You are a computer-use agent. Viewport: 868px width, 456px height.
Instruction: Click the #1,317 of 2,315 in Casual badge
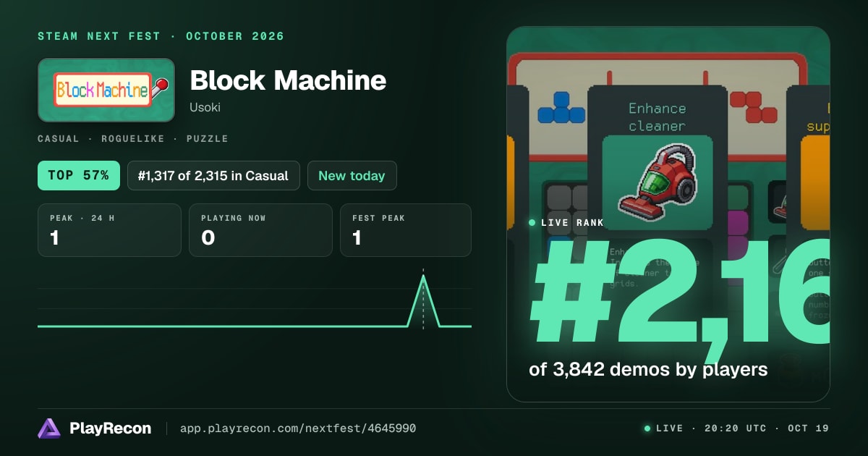(x=213, y=176)
